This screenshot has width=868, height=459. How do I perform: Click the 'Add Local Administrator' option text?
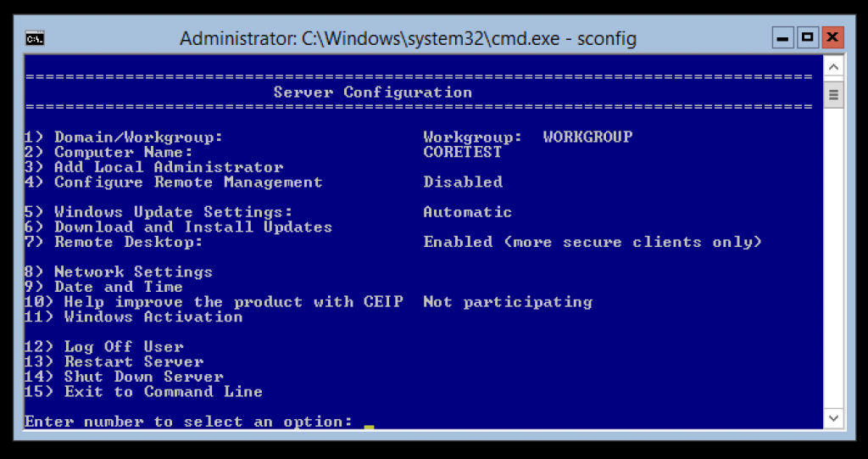tap(169, 167)
